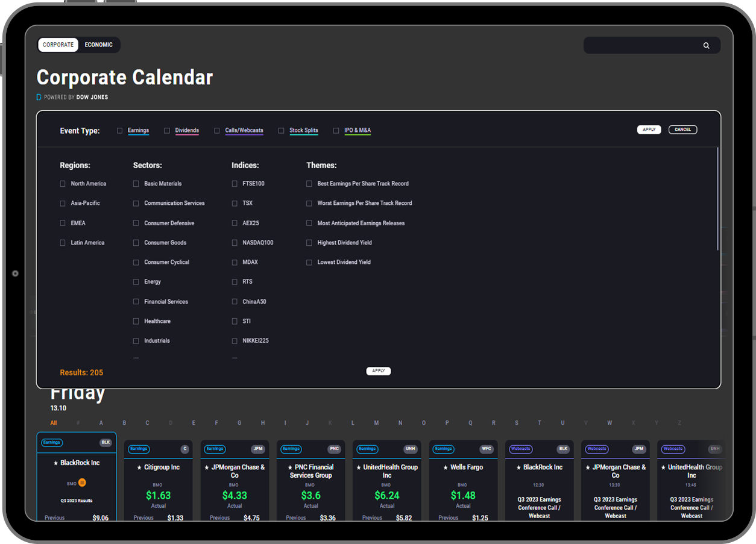Click the JPM ticker on webcasts card
Screen dimensions: 756x544
[x=639, y=449]
